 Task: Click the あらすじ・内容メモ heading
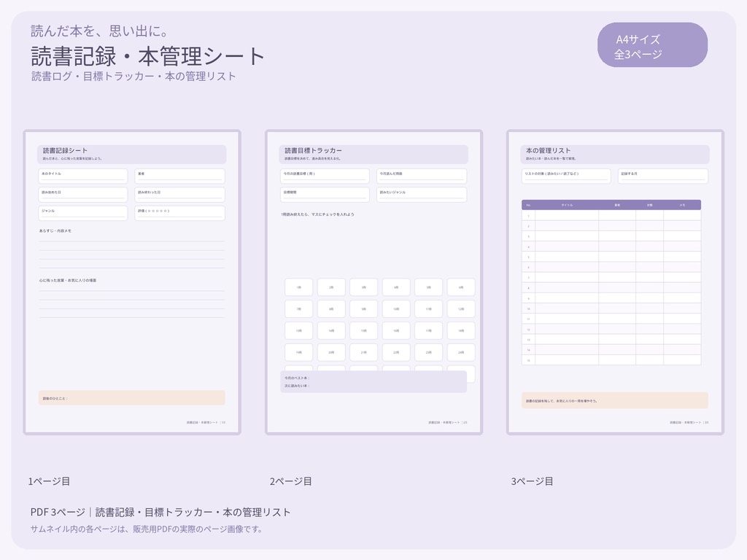click(x=55, y=231)
